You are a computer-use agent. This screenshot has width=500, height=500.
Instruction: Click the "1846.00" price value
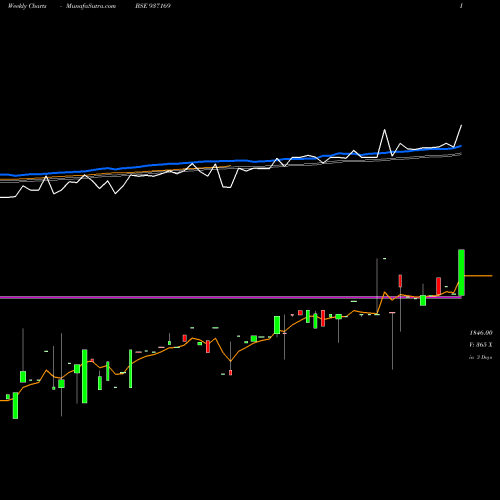481,333
